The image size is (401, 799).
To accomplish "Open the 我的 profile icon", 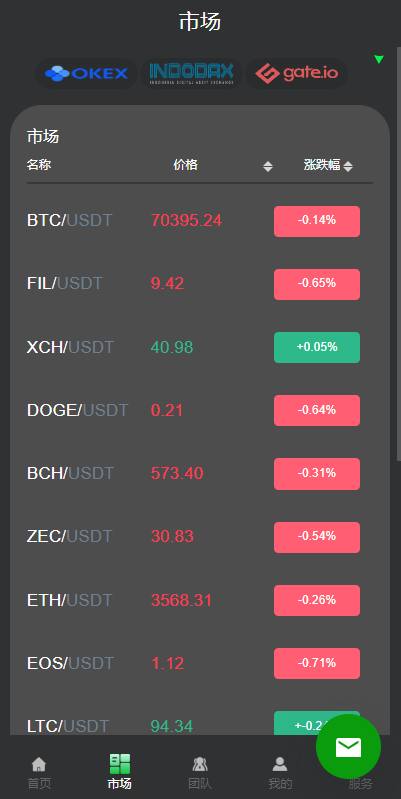I will 280,764.
